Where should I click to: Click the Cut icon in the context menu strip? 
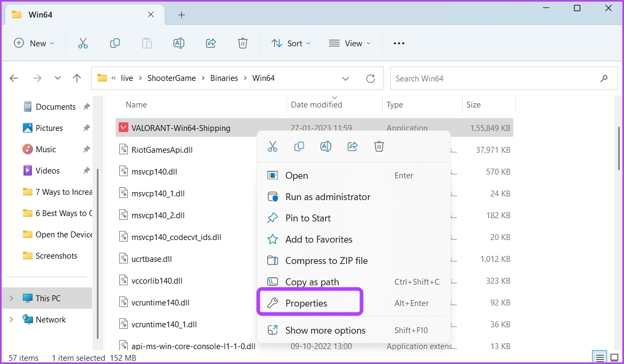tap(273, 146)
